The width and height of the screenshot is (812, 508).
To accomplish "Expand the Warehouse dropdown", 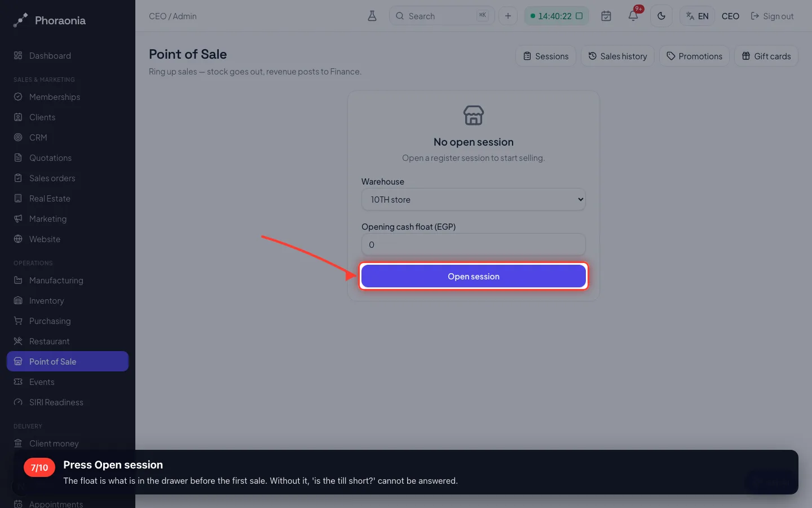I will 474,199.
